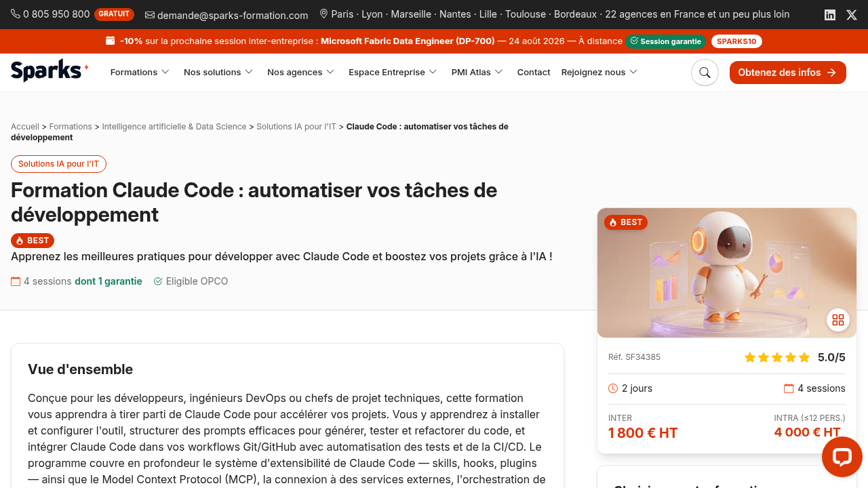Click the BEST flame badge under the title

tap(33, 241)
